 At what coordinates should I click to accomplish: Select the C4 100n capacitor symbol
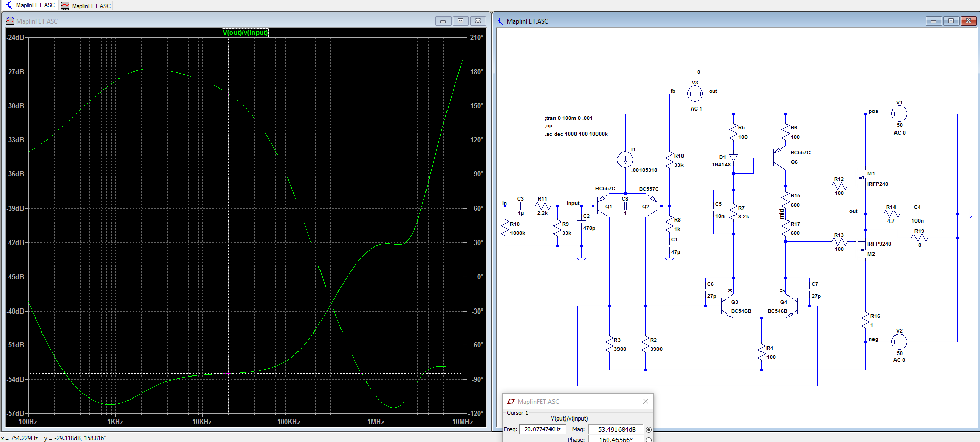click(917, 214)
